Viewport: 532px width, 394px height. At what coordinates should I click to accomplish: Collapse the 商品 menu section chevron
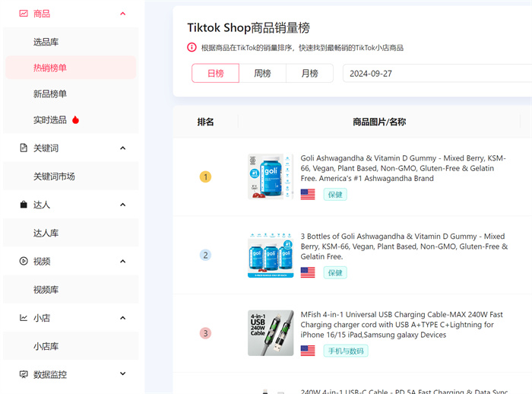(123, 14)
